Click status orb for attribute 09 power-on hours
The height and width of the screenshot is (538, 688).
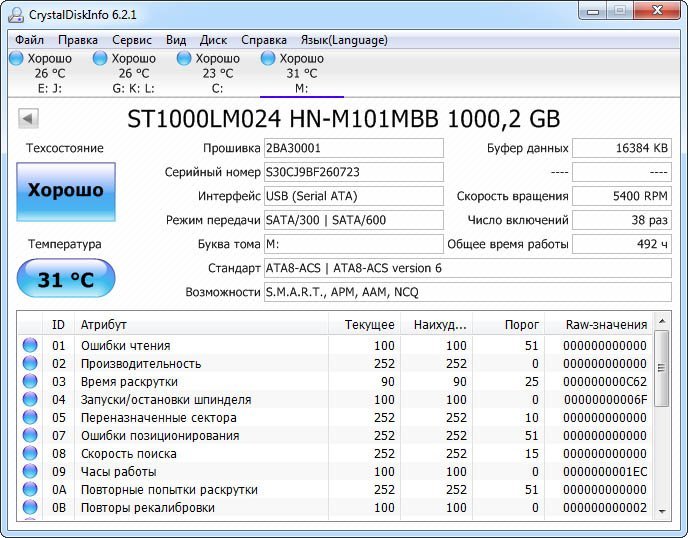(30, 472)
